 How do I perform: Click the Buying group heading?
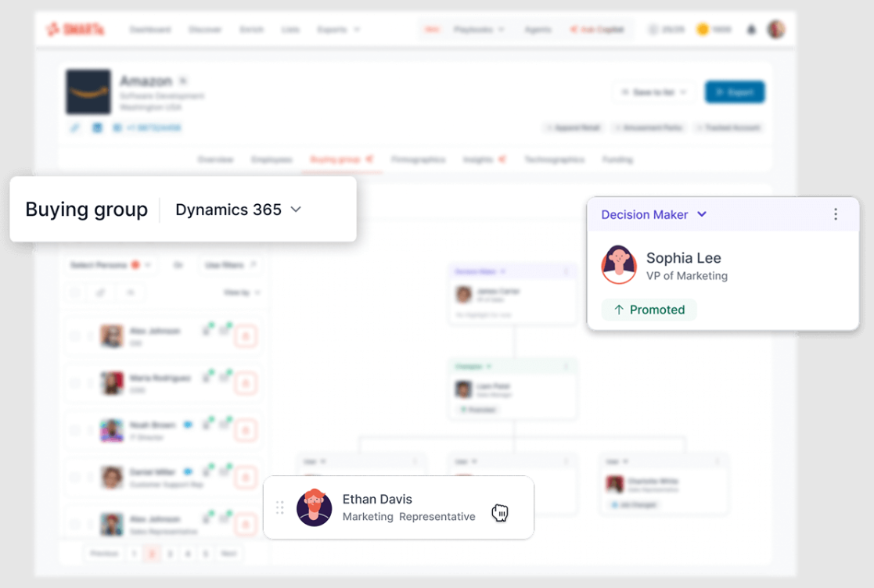86,210
